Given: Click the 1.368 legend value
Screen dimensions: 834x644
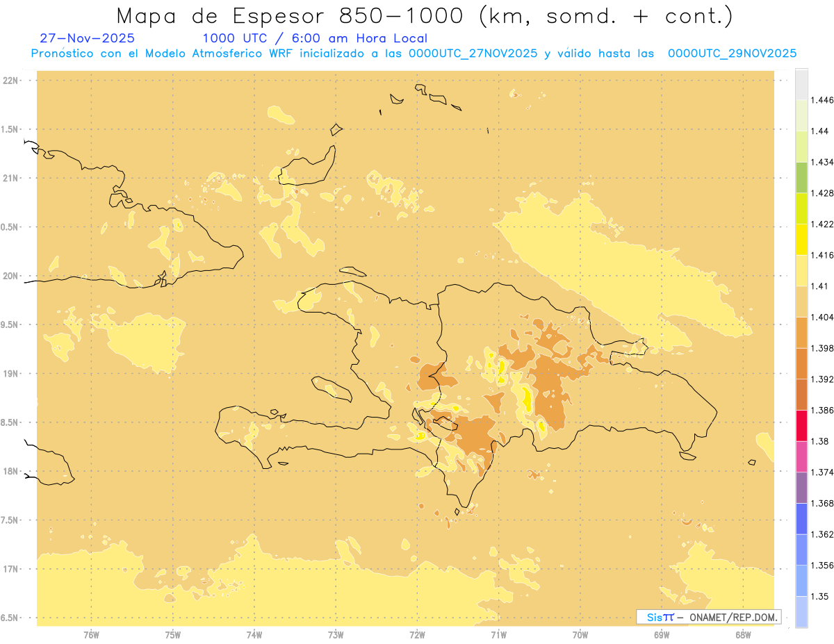Looking at the screenshot, I should pos(822,503).
